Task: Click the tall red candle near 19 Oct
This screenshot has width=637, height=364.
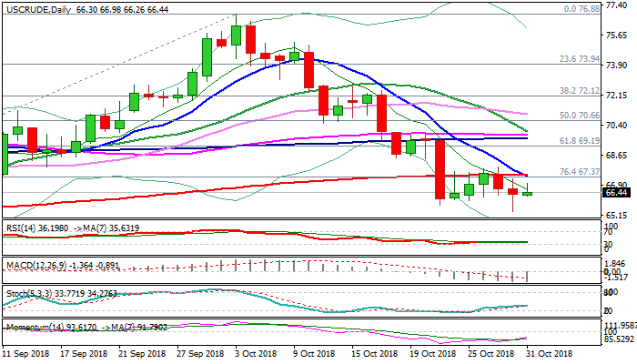Action: 440,169
